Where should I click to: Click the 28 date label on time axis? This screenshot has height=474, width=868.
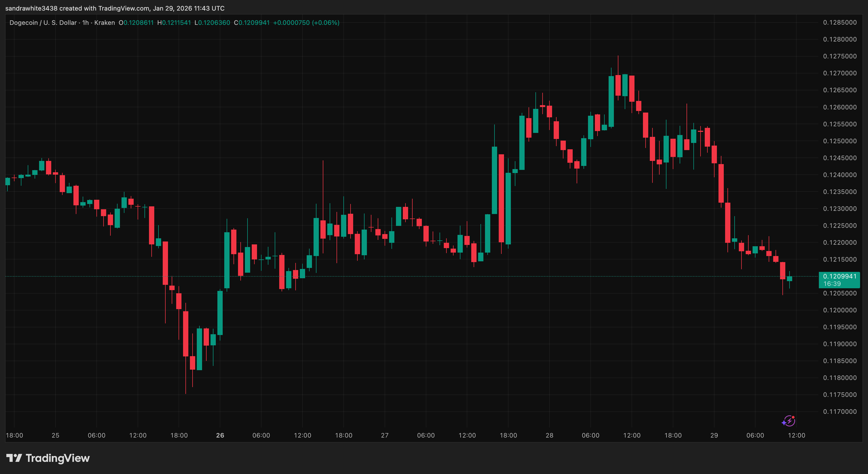coord(549,435)
